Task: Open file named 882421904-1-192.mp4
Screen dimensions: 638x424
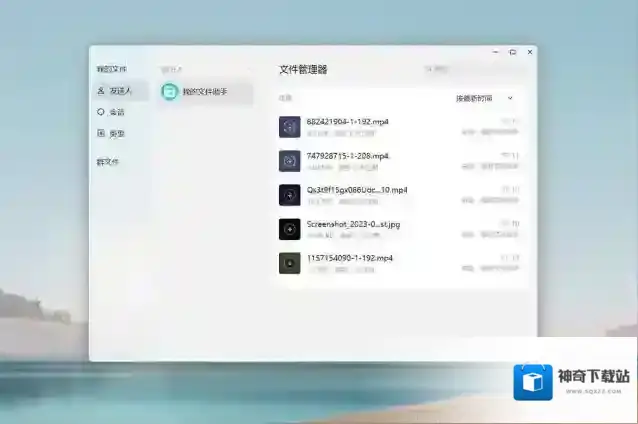Action: tap(347, 121)
